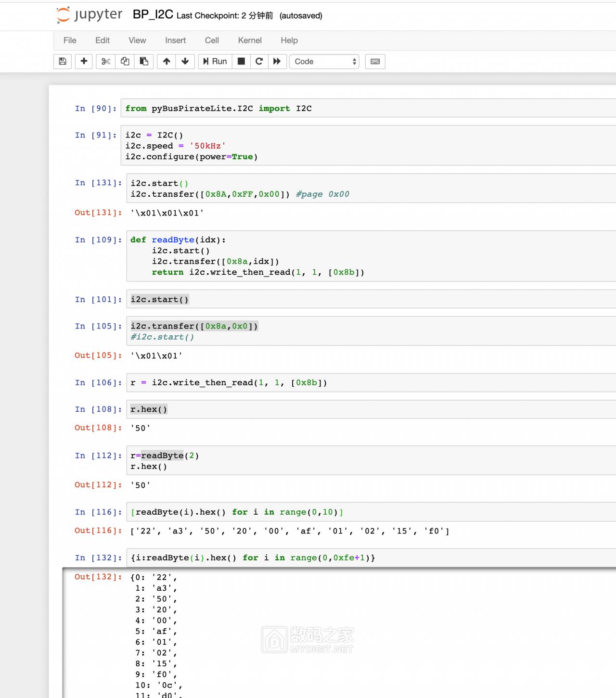Image resolution: width=616 pixels, height=698 pixels.
Task: Open the command palette keyboard icon
Action: [375, 62]
